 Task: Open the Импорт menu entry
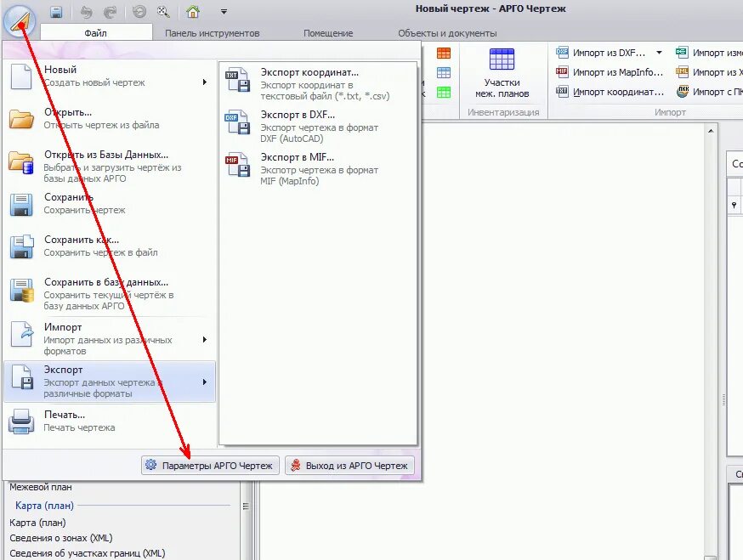click(109, 339)
